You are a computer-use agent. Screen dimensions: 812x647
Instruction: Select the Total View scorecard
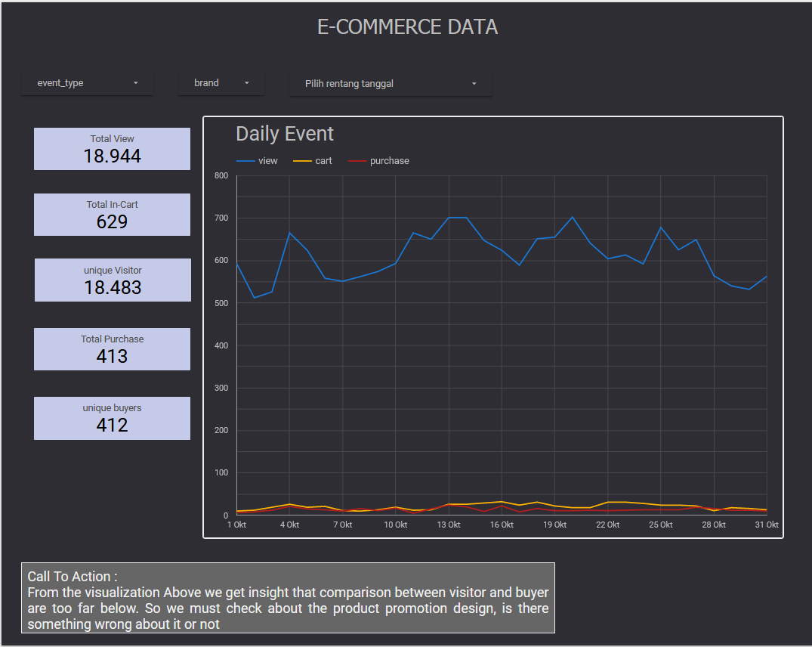click(112, 149)
